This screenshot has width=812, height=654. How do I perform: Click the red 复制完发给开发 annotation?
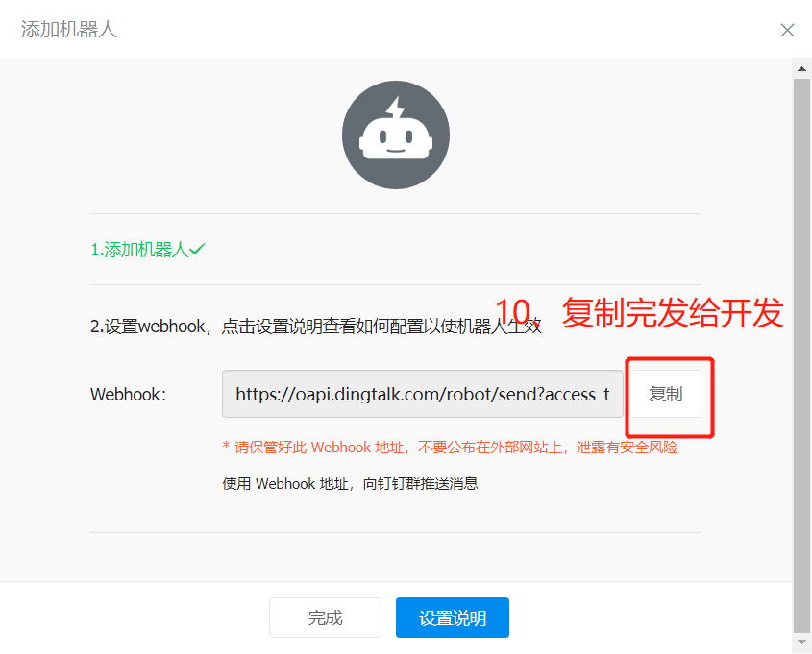click(672, 312)
